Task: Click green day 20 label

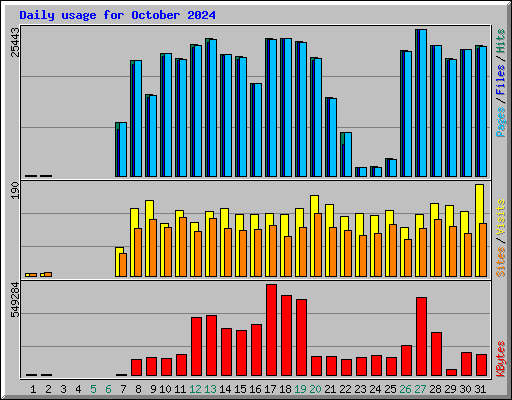Action: point(315,389)
